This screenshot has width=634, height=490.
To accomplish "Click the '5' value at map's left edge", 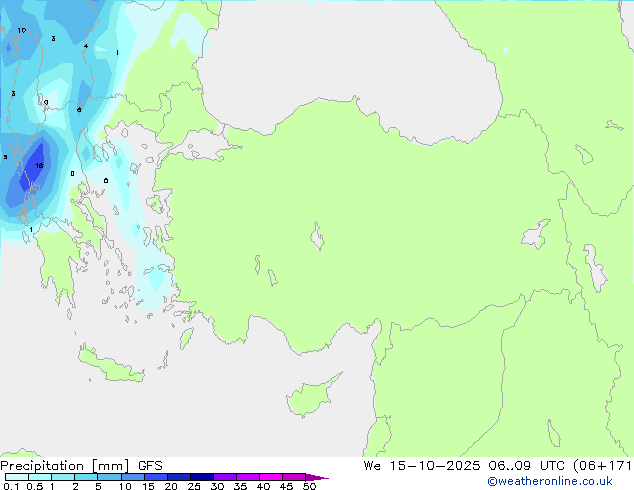I will tap(5, 157).
